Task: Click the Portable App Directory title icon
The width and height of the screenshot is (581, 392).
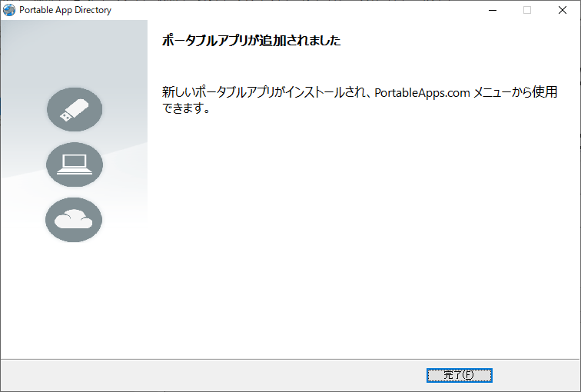Action: click(9, 10)
